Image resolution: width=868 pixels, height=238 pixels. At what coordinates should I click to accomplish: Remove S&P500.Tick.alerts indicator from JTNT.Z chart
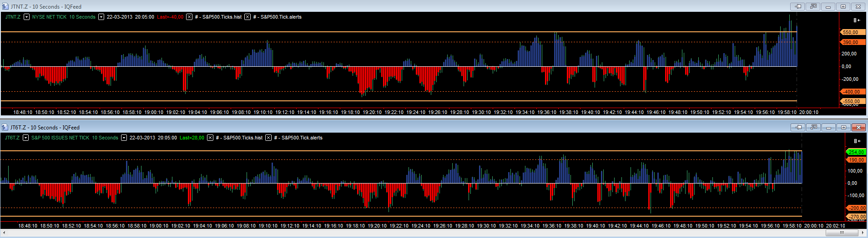coord(247,17)
